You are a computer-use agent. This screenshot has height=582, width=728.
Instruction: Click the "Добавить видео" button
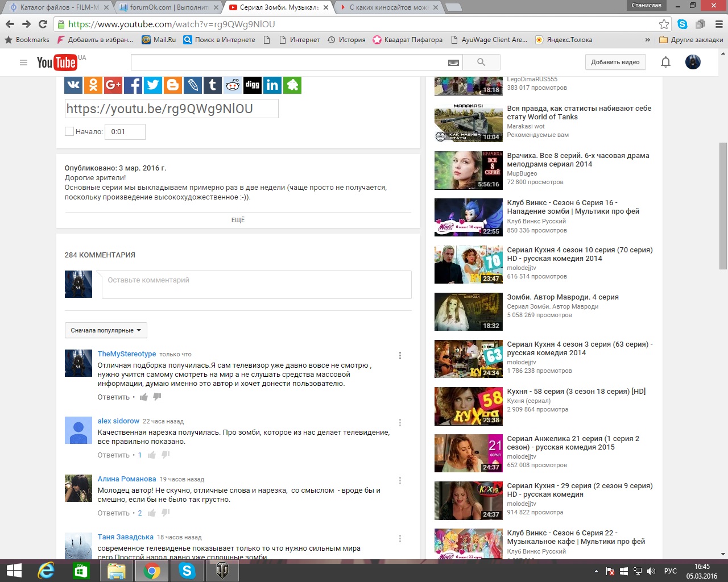click(615, 62)
